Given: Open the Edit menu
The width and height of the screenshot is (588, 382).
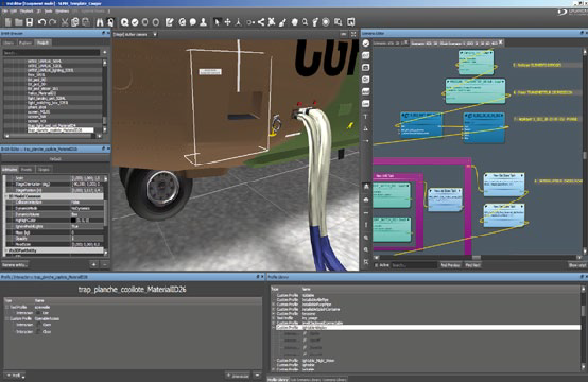Looking at the screenshot, I should click(13, 10).
